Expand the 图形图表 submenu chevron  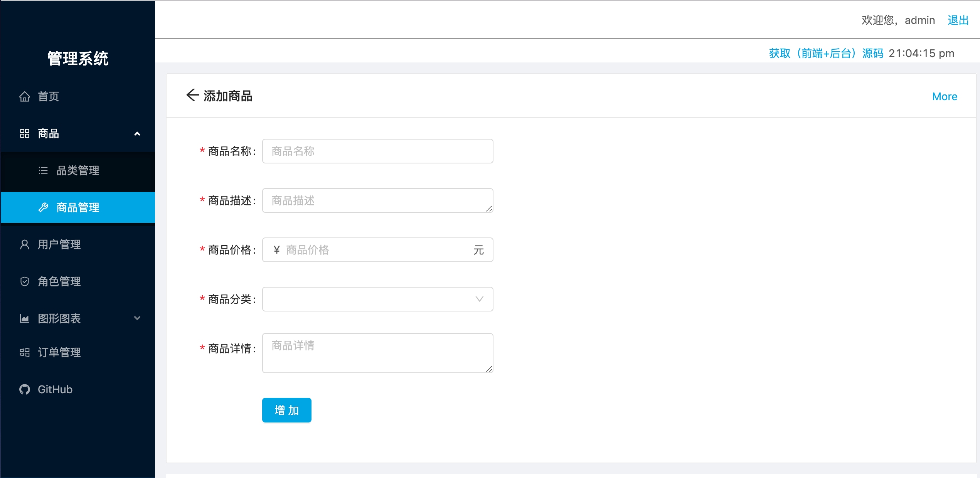pos(137,318)
